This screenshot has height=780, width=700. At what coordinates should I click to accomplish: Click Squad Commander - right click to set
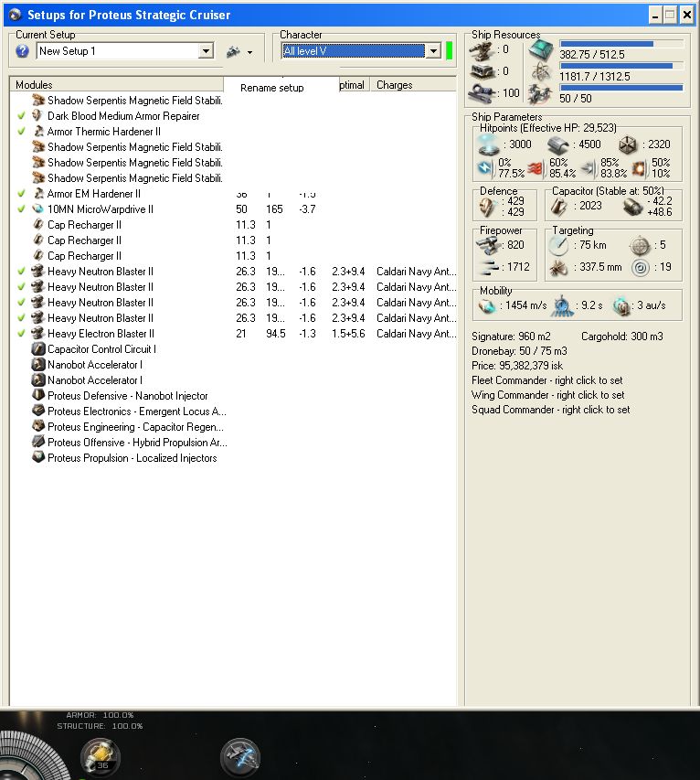click(x=550, y=410)
